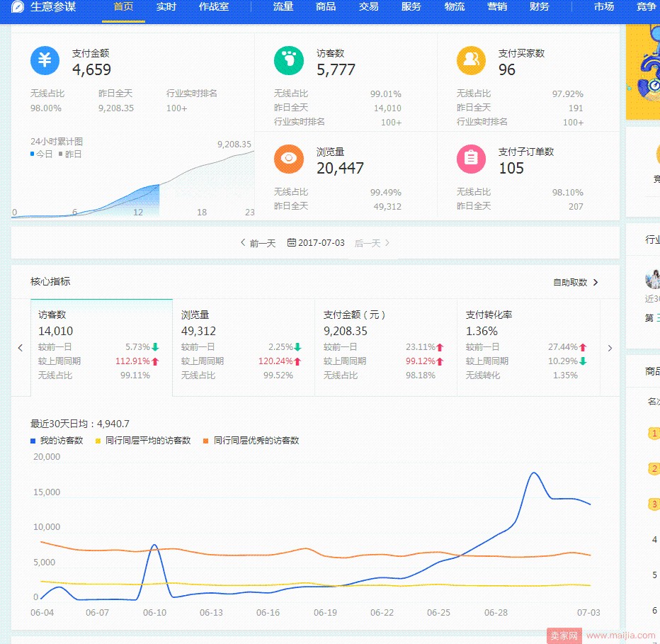660x644 pixels.
Task: Click the 核心指标 heading
Action: [x=50, y=281]
